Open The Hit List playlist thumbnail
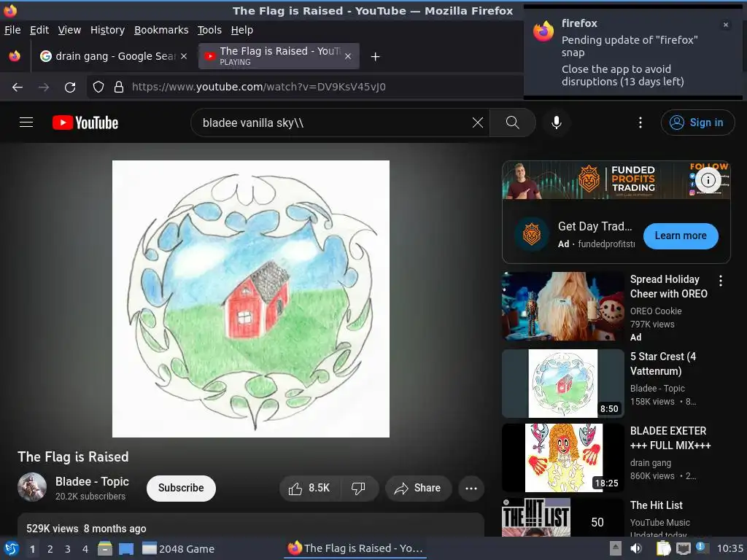 [562, 518]
